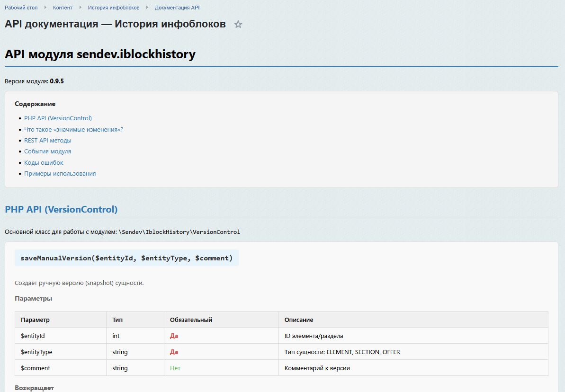Click the bullet next to Коды ошибок
This screenshot has height=392, width=565.
(x=20, y=162)
